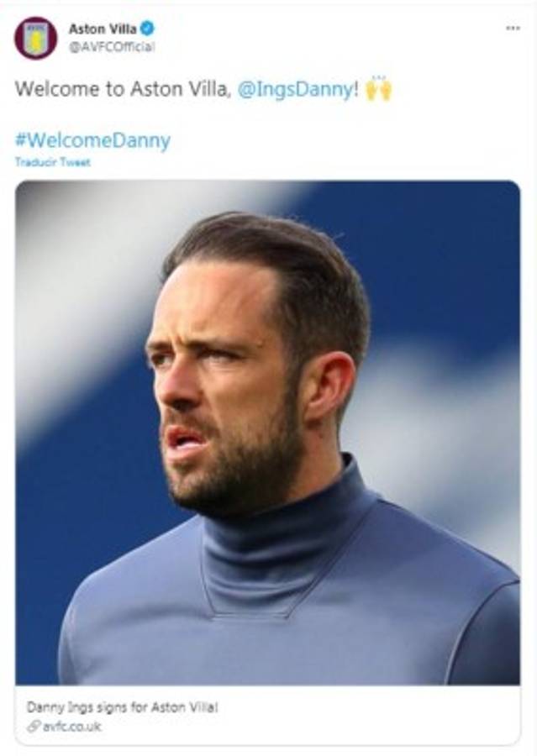
Task: Open the three-dot more options menu
Action: point(513,28)
